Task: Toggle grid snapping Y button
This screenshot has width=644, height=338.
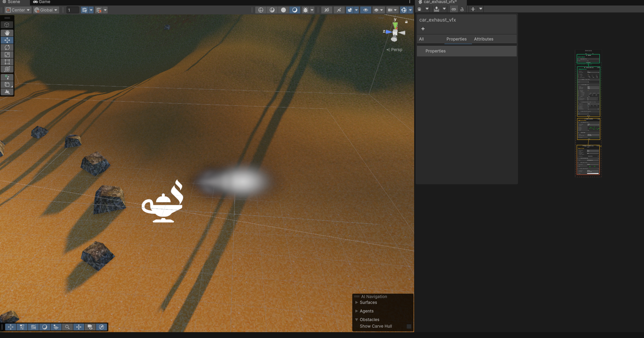Action: point(85,10)
